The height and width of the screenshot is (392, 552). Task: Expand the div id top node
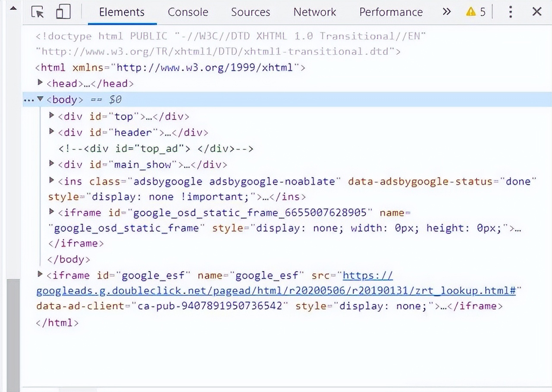pos(52,115)
